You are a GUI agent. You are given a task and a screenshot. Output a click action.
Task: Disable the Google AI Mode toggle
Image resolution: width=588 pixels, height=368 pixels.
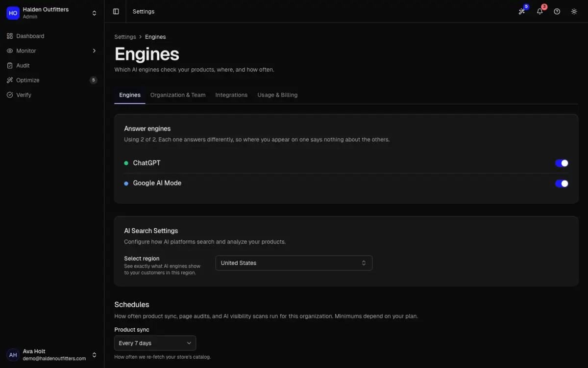coord(562,184)
